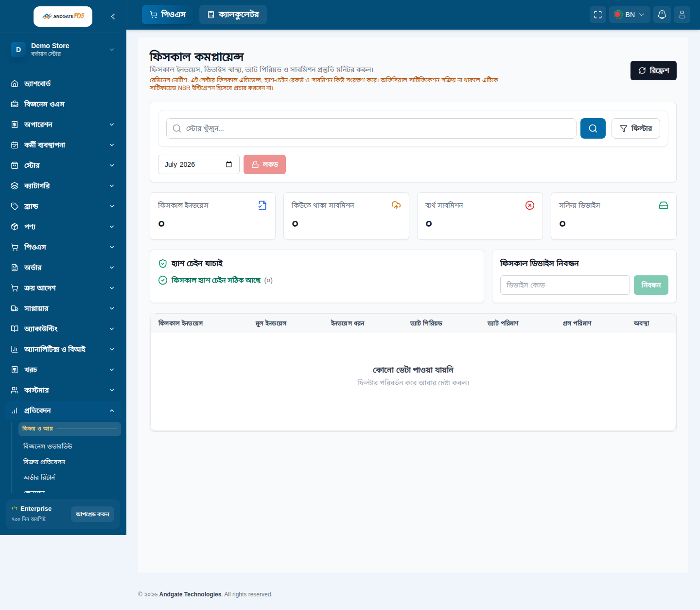Open the notifications bell
The image size is (700, 610).
click(x=662, y=15)
